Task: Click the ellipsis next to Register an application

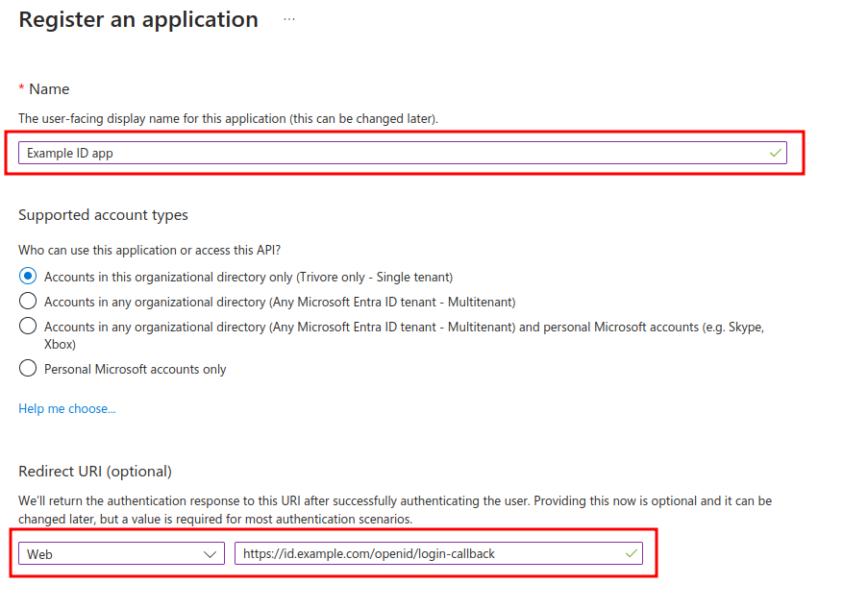Action: (x=289, y=19)
